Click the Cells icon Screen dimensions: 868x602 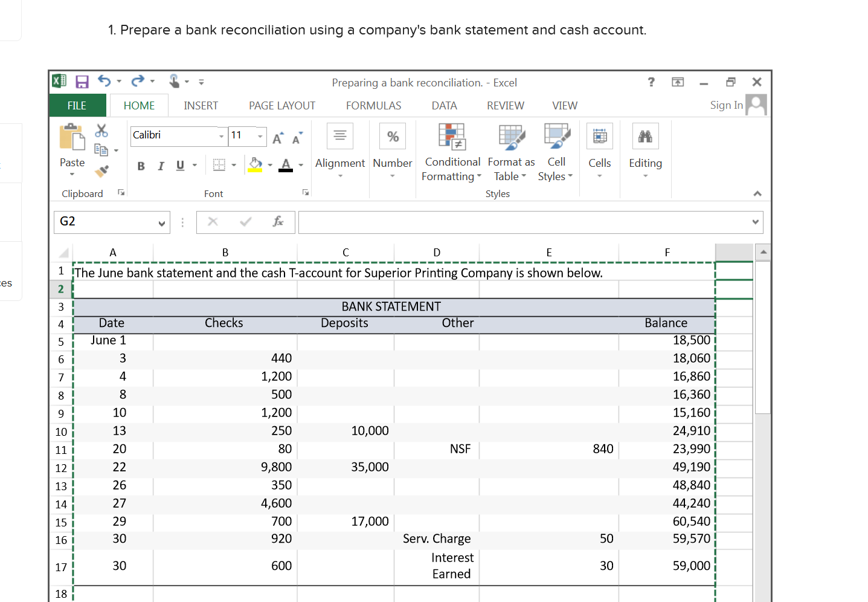point(600,136)
